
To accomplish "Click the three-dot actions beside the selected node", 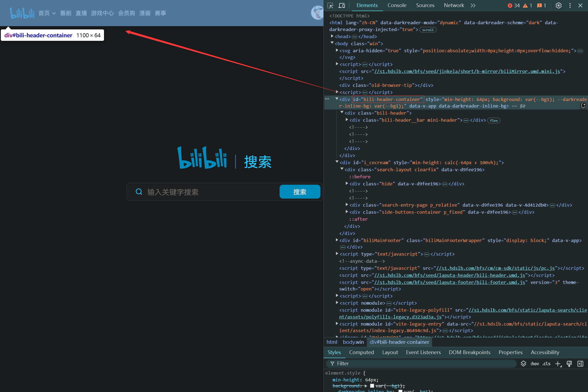I will coord(327,99).
